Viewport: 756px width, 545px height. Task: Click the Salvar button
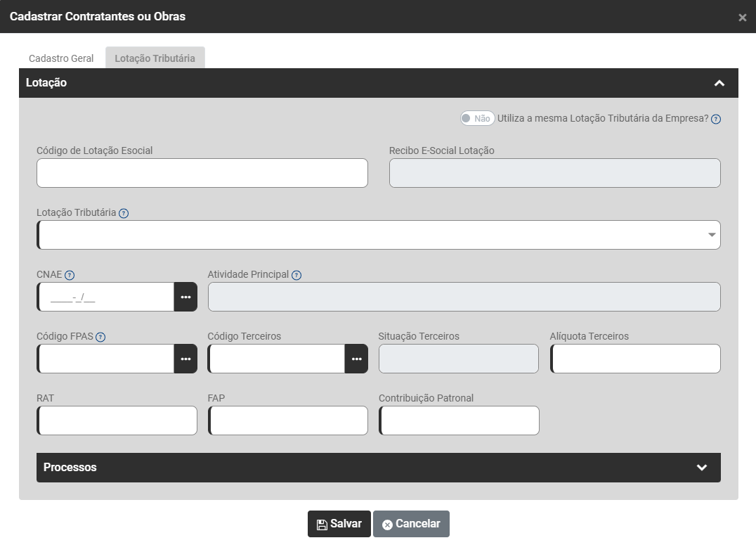click(339, 524)
